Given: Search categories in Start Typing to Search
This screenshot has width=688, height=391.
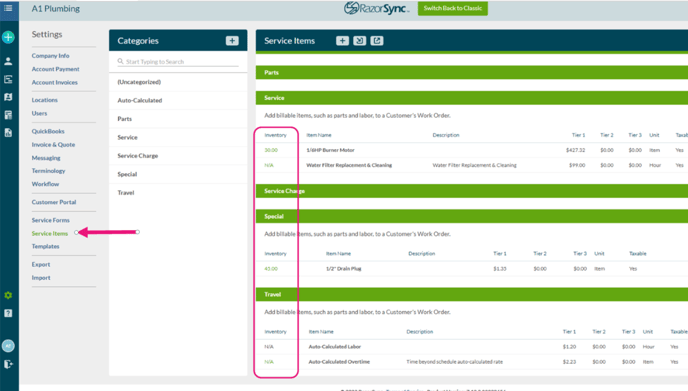Looking at the screenshot, I should 178,61.
